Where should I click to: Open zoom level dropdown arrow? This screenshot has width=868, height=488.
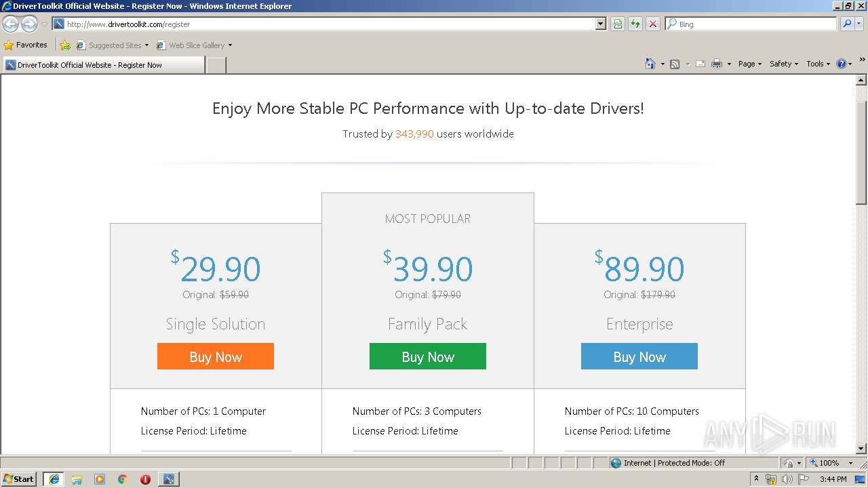click(x=850, y=463)
